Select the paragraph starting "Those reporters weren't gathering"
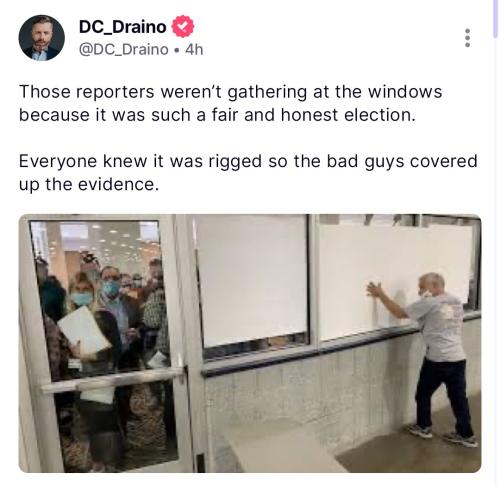Screen dimensions: 500x486 tap(230, 103)
